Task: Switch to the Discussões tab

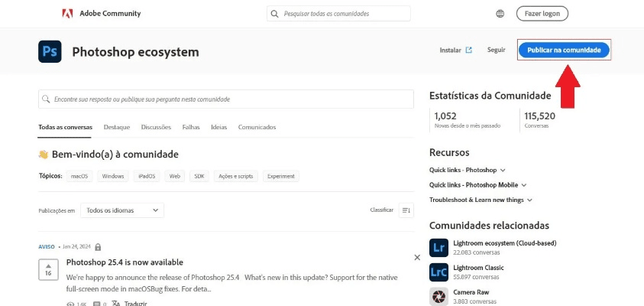Action: click(156, 127)
